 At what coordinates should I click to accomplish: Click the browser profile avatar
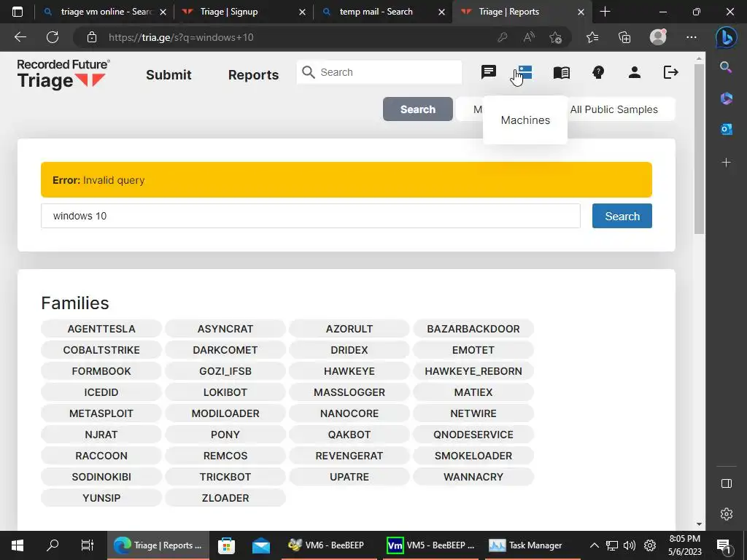tap(658, 37)
